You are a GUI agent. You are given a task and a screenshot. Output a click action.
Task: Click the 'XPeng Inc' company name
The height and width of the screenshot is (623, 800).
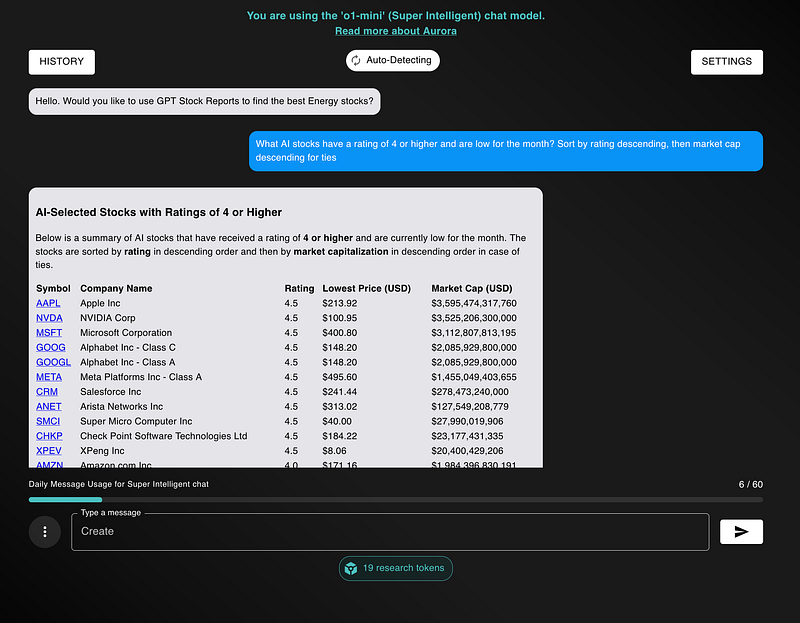[x=102, y=451]
